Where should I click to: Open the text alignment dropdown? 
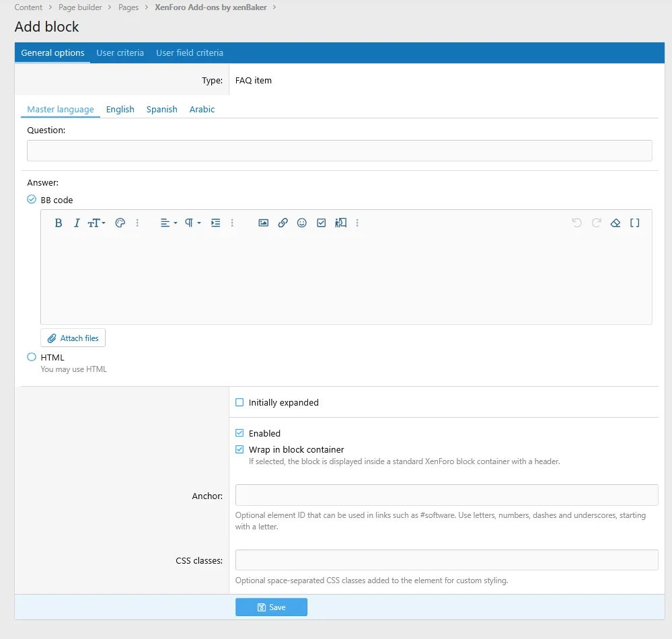click(x=169, y=223)
